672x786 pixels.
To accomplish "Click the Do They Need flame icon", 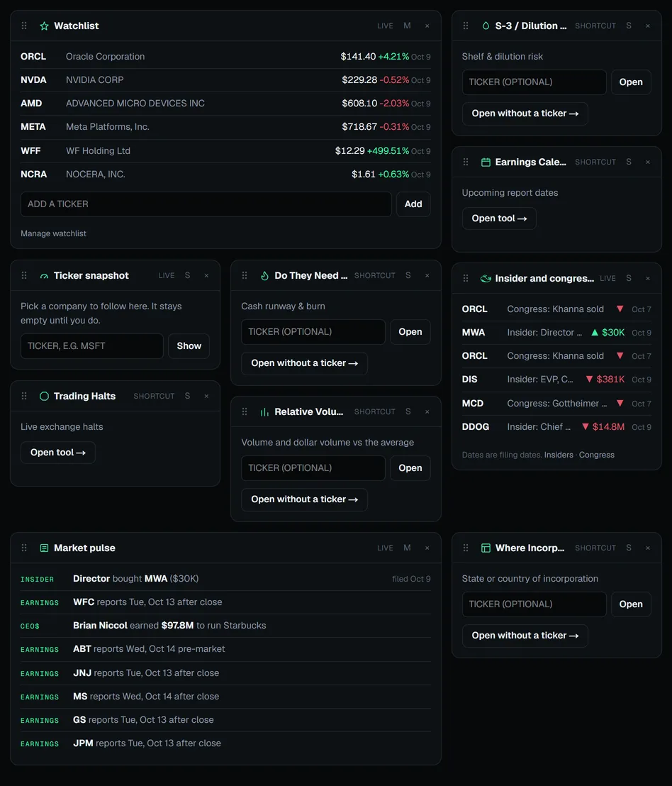I will 264,276.
